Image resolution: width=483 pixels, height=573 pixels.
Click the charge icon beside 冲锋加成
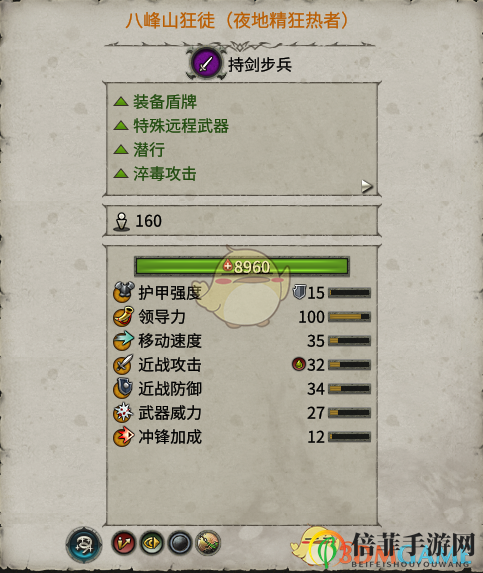coord(123,437)
